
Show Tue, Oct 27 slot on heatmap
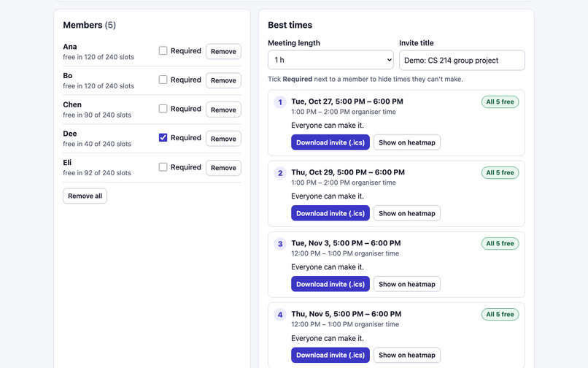coord(407,142)
